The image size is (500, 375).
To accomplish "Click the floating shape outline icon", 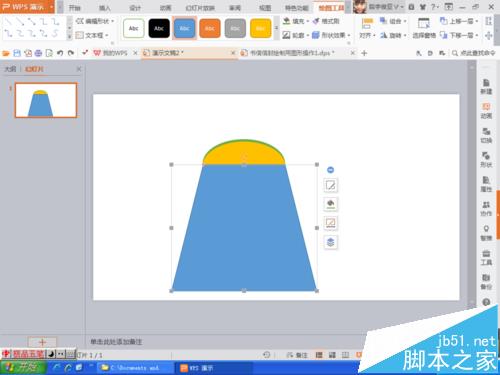I will 330,223.
